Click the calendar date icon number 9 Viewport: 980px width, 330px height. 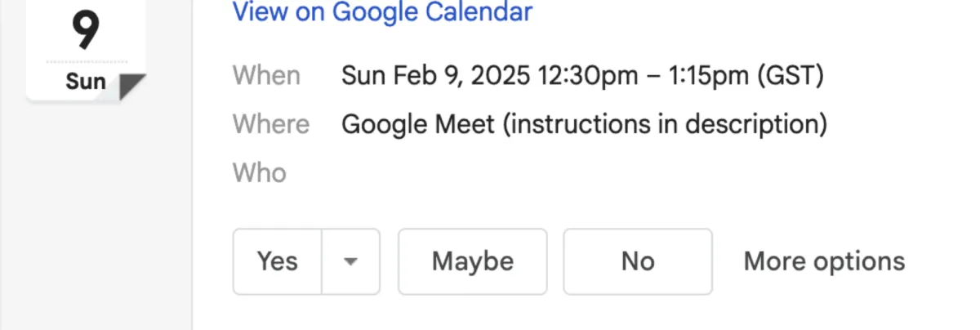point(85,29)
